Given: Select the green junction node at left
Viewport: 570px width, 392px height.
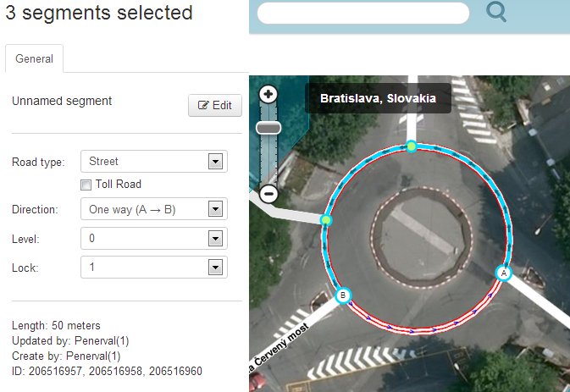Looking at the screenshot, I should (326, 220).
